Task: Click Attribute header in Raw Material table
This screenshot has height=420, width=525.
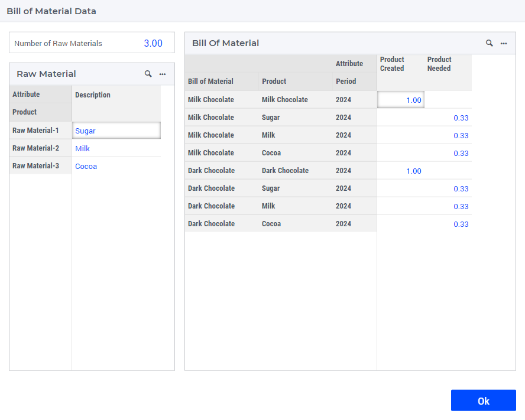Action: [41, 95]
